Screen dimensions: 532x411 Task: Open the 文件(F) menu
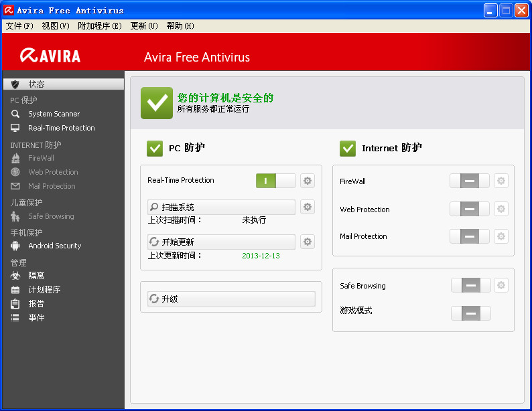pyautogui.click(x=19, y=25)
